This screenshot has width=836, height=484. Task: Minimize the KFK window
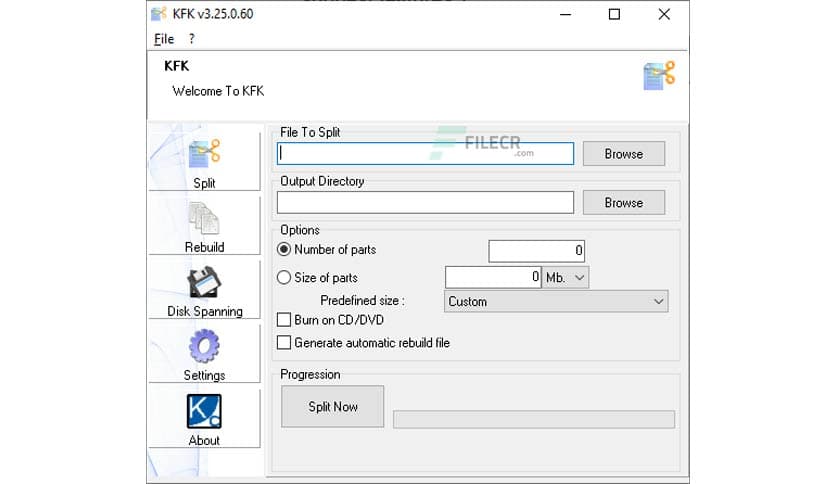pyautogui.click(x=566, y=14)
